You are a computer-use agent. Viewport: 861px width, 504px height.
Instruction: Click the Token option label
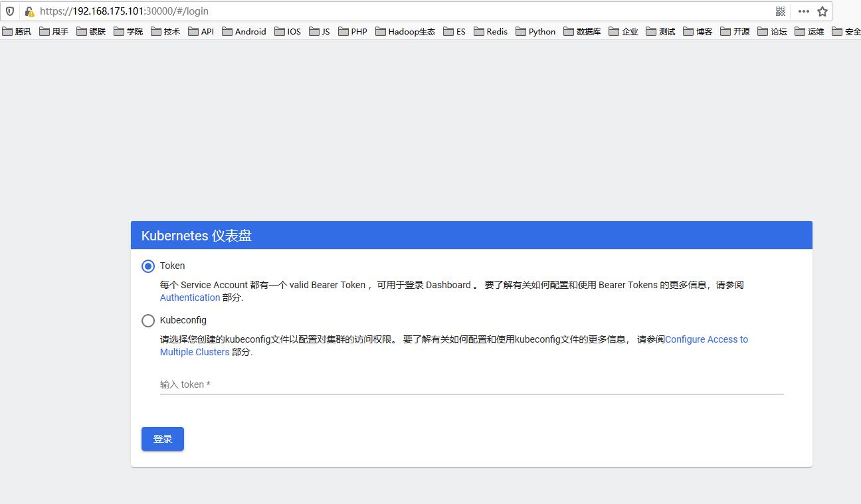pos(173,266)
